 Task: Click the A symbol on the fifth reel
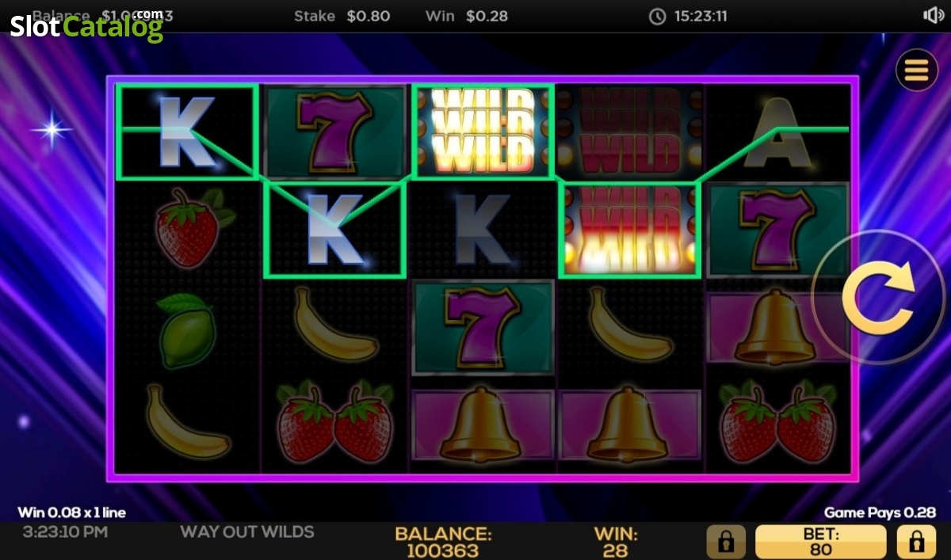coord(777,133)
